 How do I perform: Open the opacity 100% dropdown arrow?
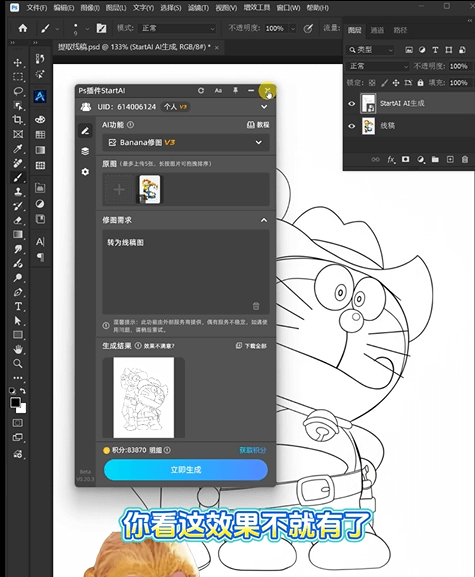tap(293, 28)
